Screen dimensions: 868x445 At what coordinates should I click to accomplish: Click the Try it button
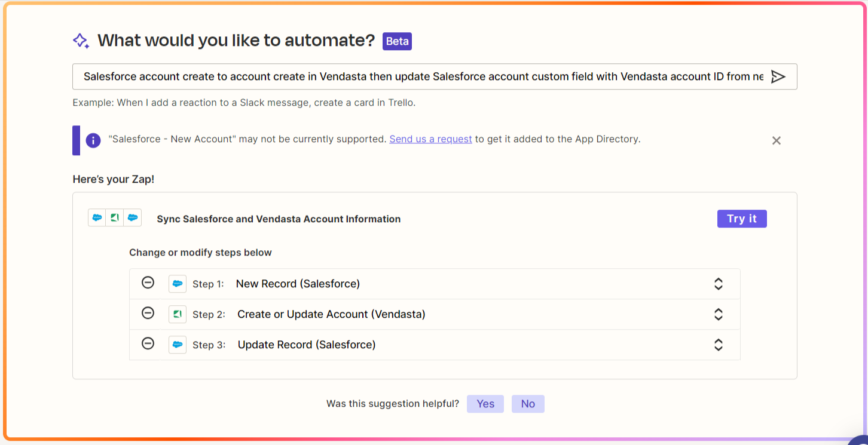[x=742, y=219]
